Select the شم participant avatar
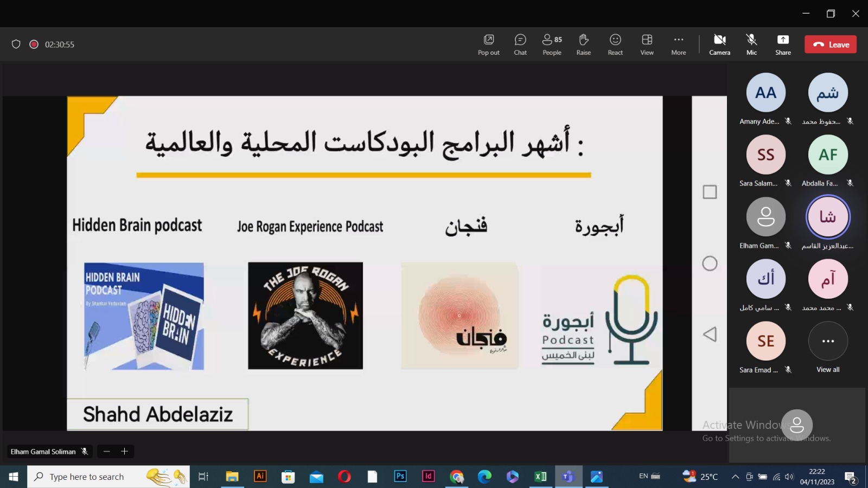Image resolution: width=868 pixels, height=488 pixels. (828, 93)
